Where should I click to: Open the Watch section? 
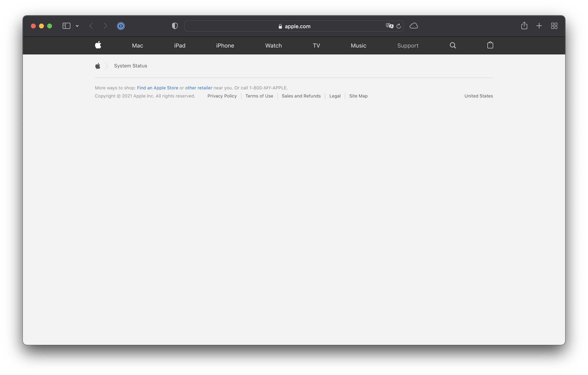click(x=273, y=46)
